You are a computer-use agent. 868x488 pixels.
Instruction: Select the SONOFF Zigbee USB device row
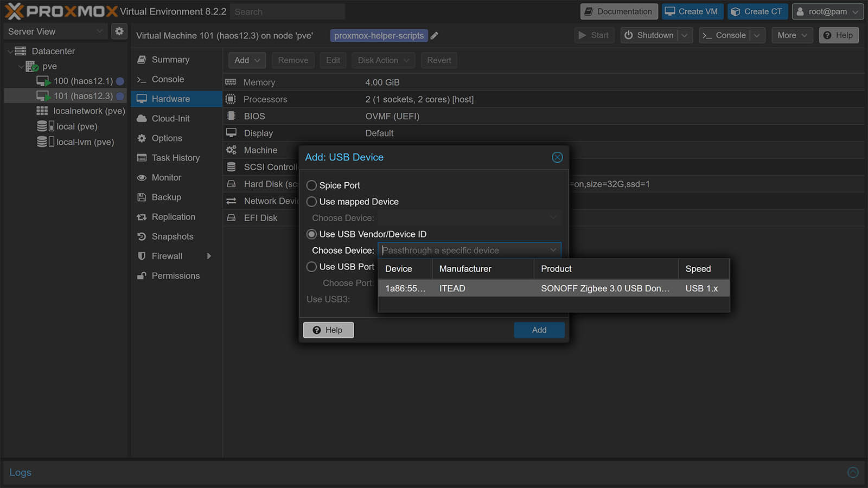(x=553, y=288)
